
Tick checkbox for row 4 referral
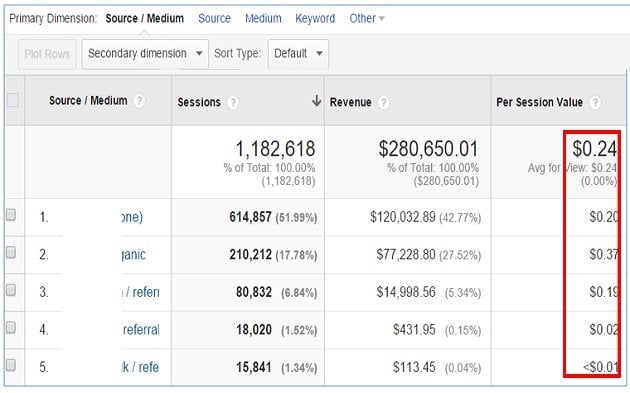[11, 328]
